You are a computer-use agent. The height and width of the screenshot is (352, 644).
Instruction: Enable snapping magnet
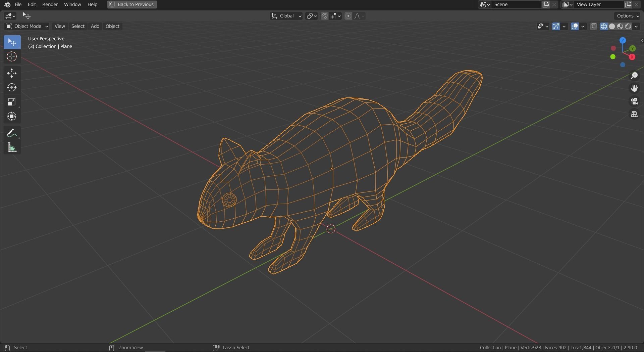pyautogui.click(x=324, y=16)
